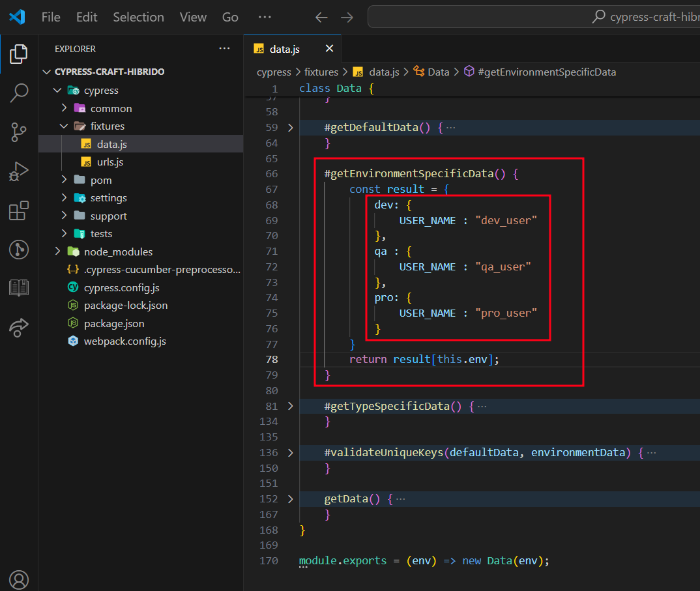Click the "qa_user" string on line 72
This screenshot has height=591, width=700.
[503, 267]
